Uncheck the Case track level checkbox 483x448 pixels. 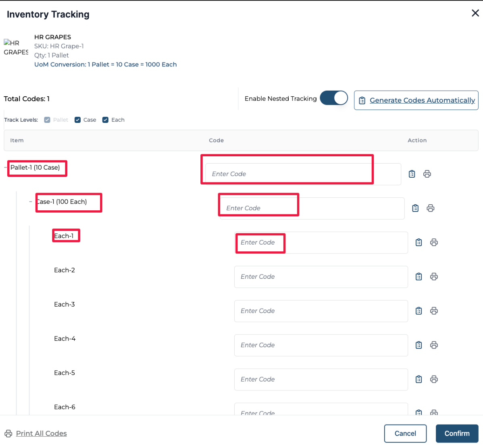pos(78,120)
